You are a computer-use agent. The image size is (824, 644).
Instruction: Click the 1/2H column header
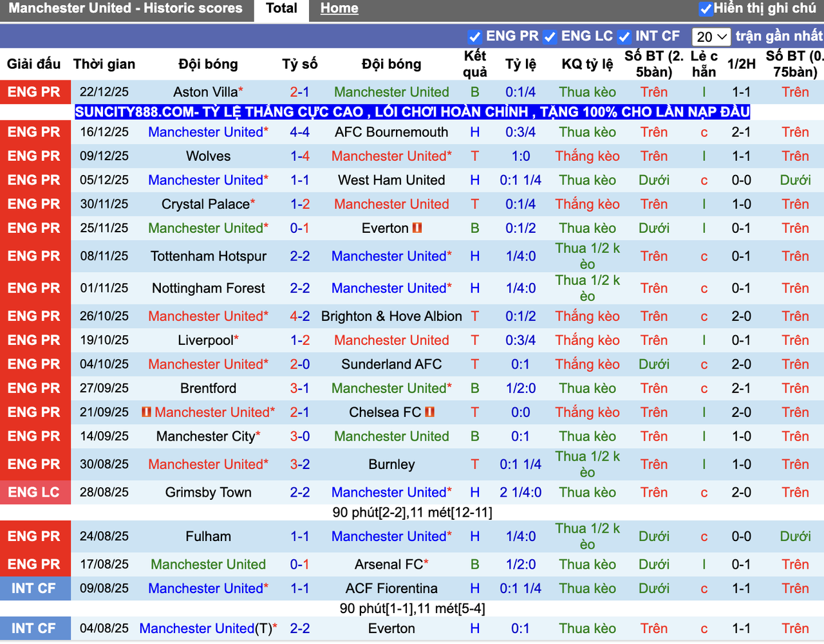pos(742,64)
